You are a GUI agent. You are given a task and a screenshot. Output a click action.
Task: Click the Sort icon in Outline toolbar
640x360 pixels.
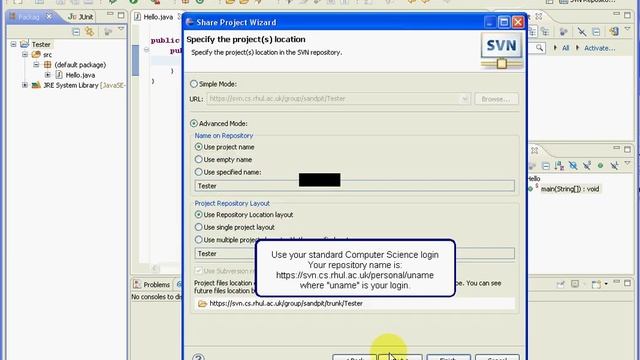click(x=559, y=165)
